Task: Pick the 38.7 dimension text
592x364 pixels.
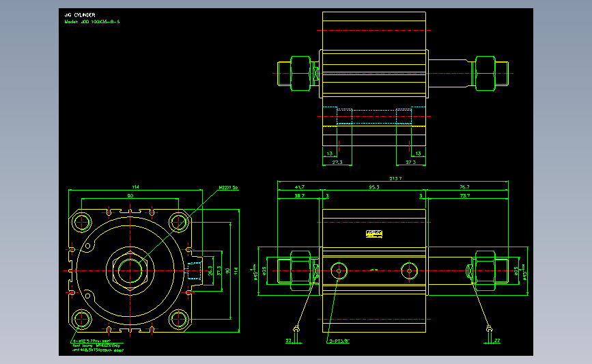Action: click(299, 195)
